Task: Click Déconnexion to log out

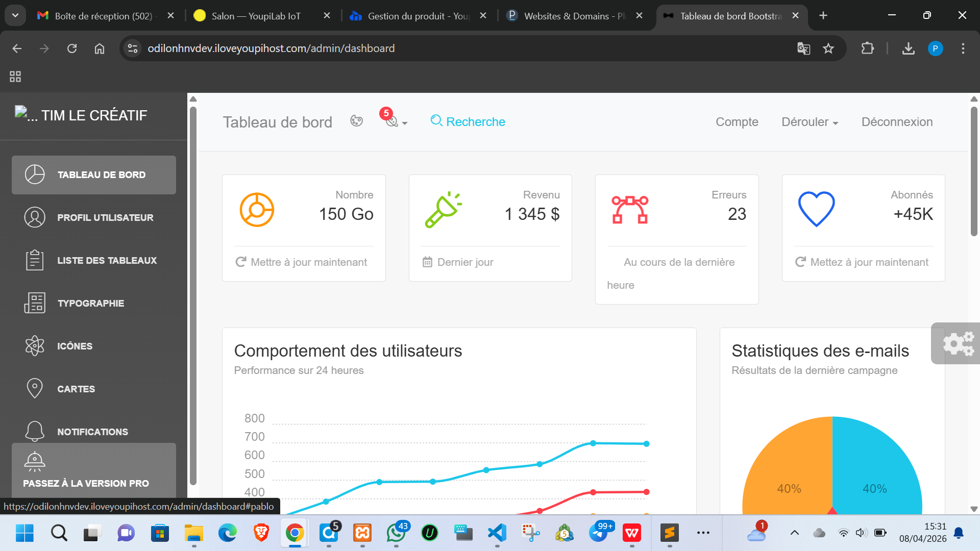Action: click(x=897, y=122)
